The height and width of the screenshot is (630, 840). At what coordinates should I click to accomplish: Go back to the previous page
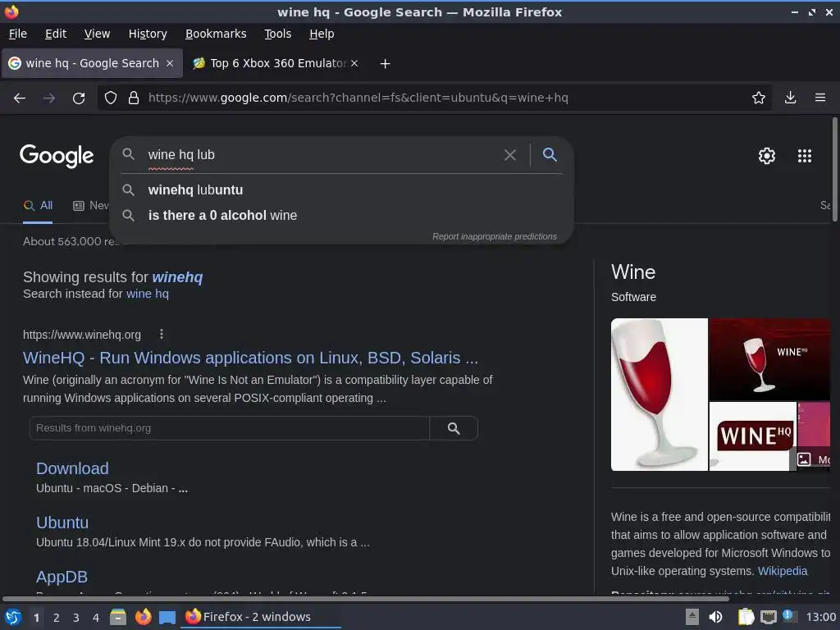[20, 98]
